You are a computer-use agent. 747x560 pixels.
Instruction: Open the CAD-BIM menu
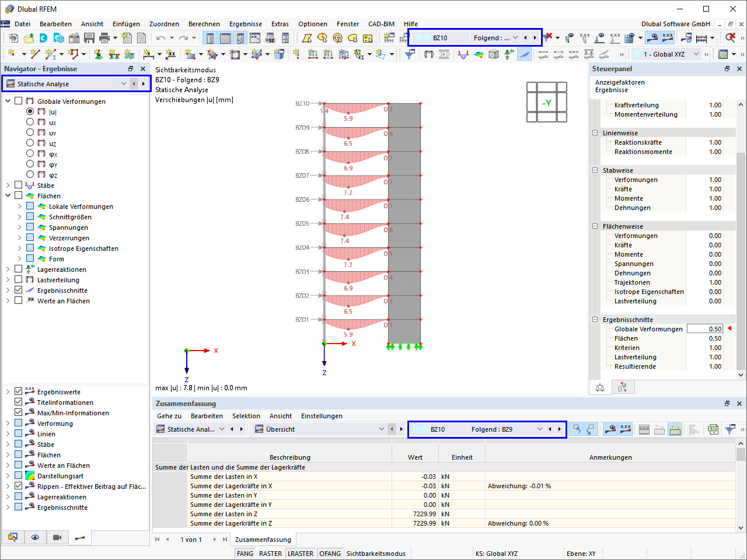382,24
